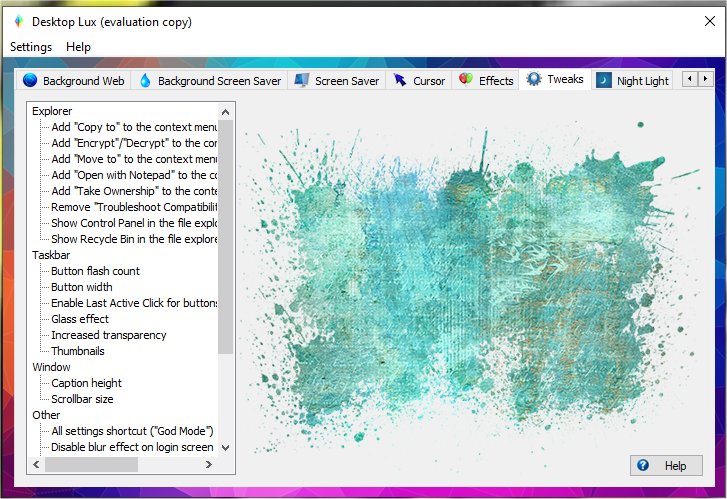Select Show Control Panel in the file explorer

[134, 223]
